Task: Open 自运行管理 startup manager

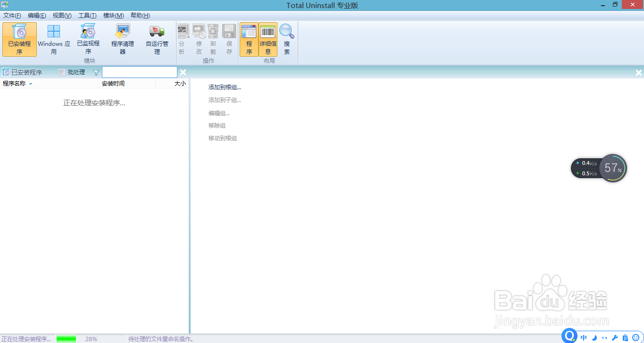Action: (x=157, y=39)
